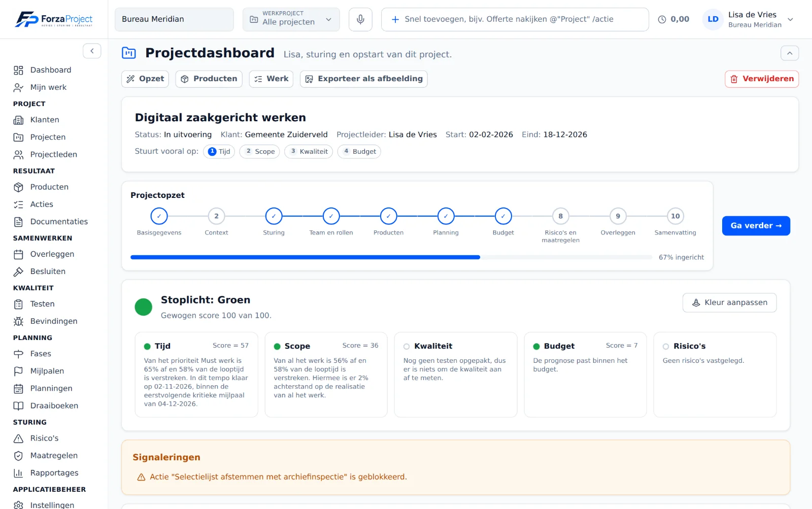Click Kleur aanpassen button

(x=729, y=302)
